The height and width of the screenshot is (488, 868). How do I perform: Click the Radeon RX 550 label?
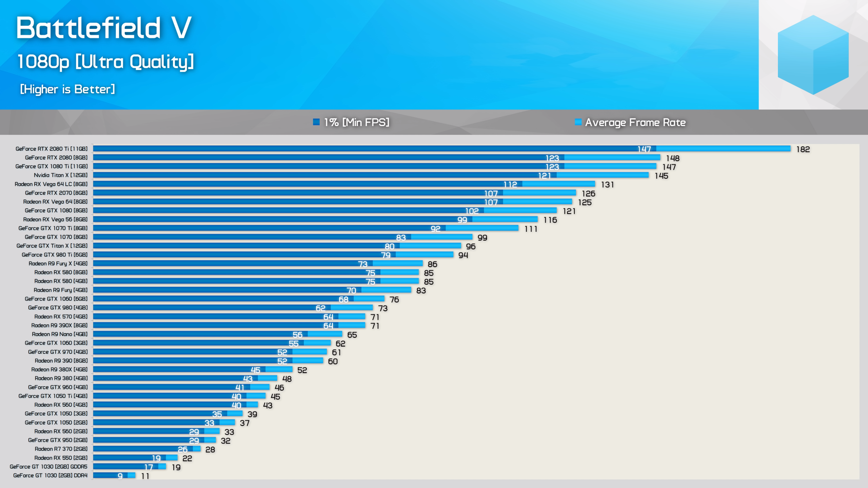[61, 458]
